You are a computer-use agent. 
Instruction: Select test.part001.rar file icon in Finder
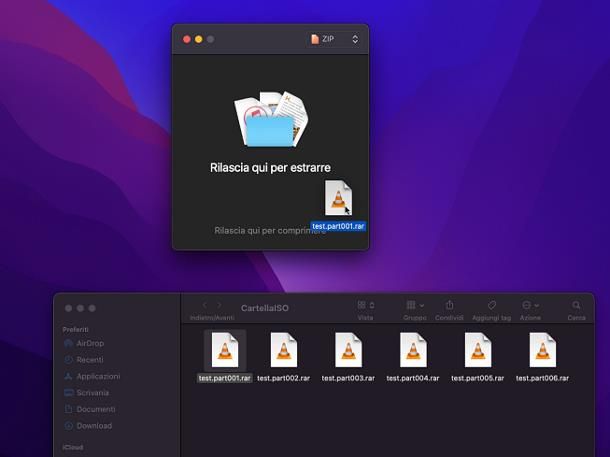225,350
